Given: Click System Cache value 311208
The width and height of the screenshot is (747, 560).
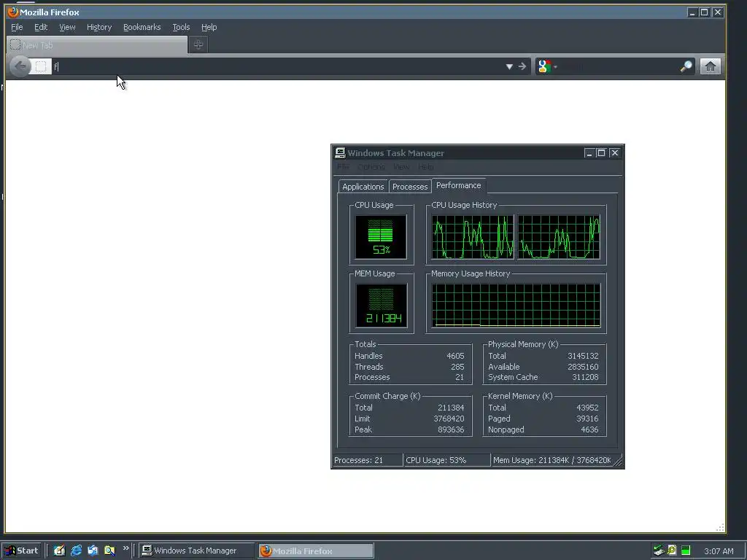Looking at the screenshot, I should point(585,377).
